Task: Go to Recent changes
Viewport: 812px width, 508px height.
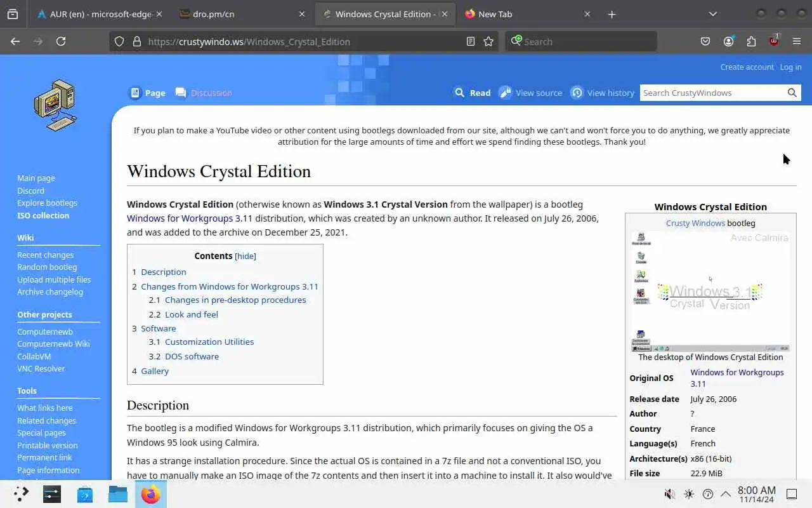Action: click(x=45, y=255)
